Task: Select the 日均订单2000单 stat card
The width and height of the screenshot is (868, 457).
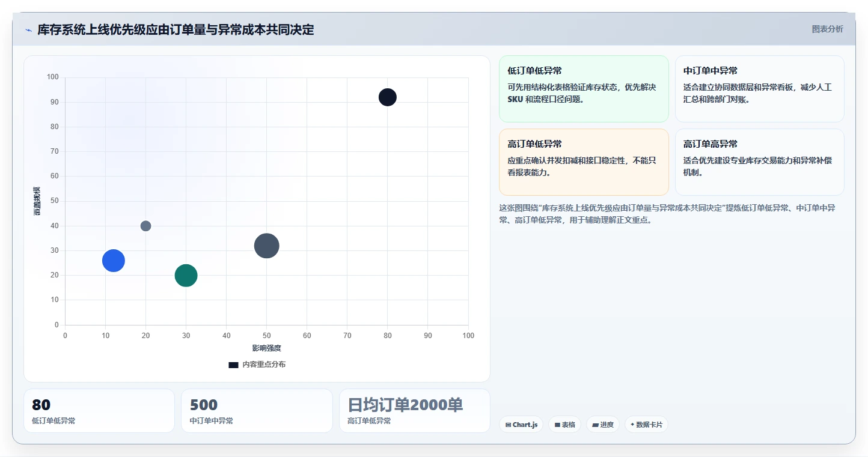Action: [415, 411]
